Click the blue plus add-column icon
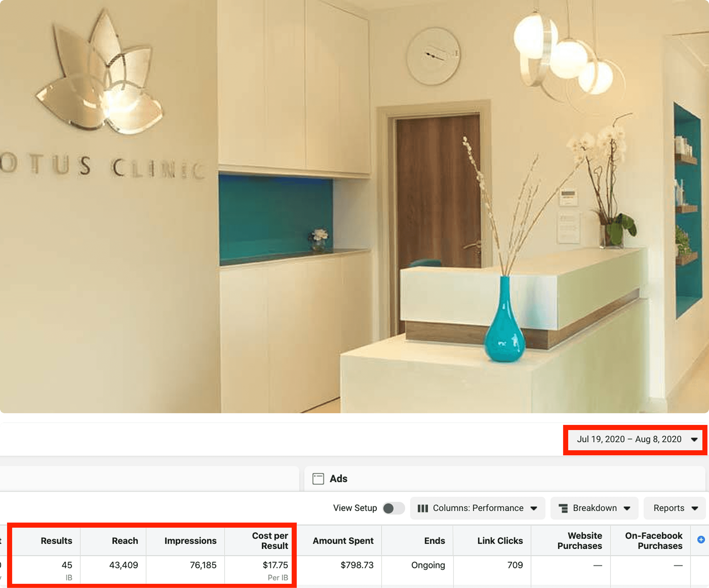The width and height of the screenshot is (709, 588). click(701, 539)
